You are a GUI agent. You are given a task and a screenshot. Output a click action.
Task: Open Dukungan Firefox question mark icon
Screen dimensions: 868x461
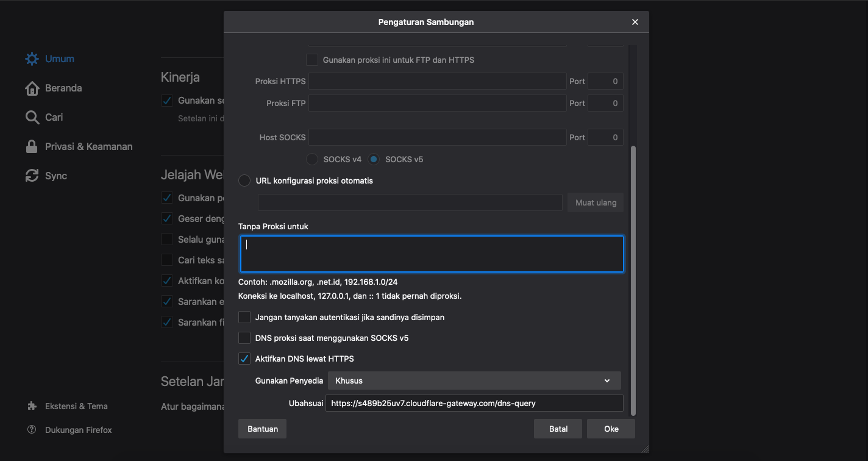(x=32, y=430)
